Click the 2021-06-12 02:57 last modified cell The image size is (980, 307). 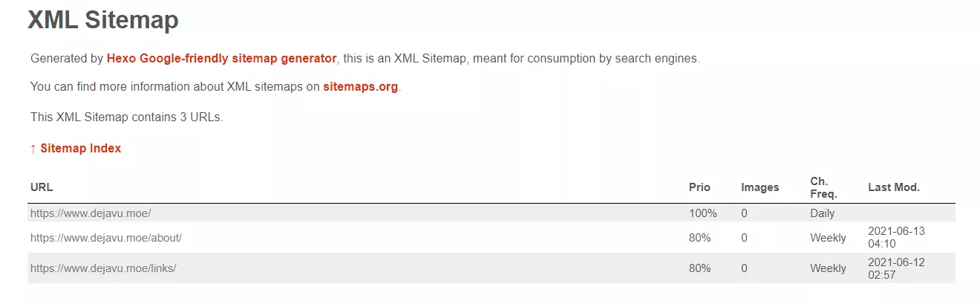pos(896,268)
